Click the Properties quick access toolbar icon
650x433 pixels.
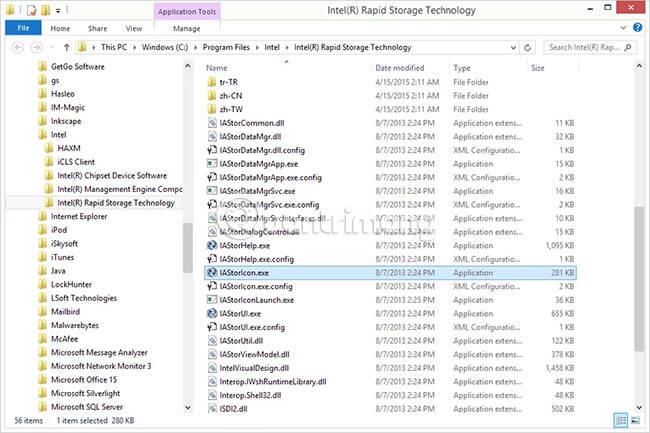32,10
